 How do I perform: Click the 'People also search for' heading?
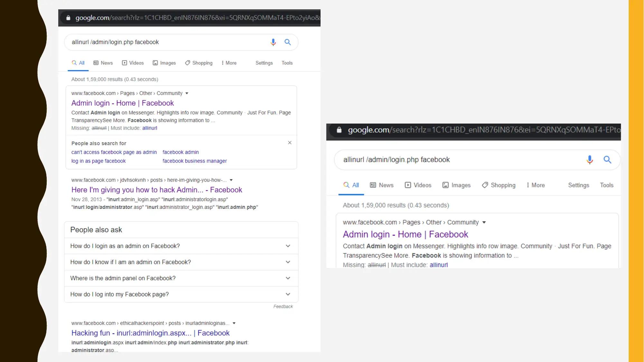tap(99, 143)
